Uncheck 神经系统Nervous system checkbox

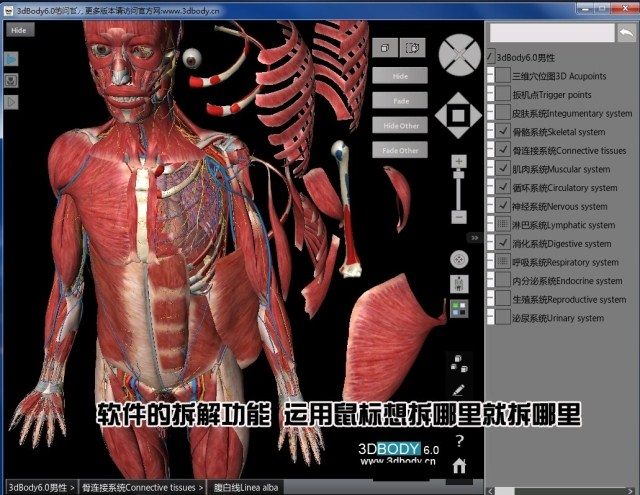[x=503, y=206]
